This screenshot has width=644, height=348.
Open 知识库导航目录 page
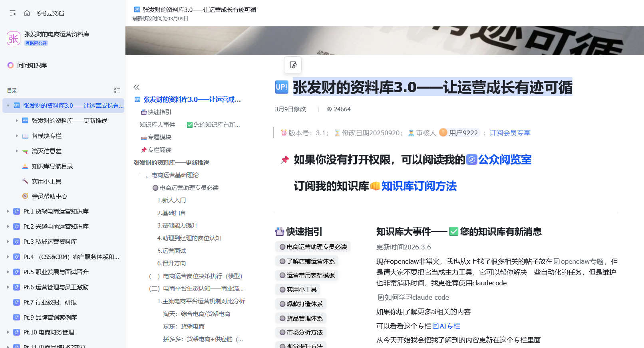coord(52,166)
